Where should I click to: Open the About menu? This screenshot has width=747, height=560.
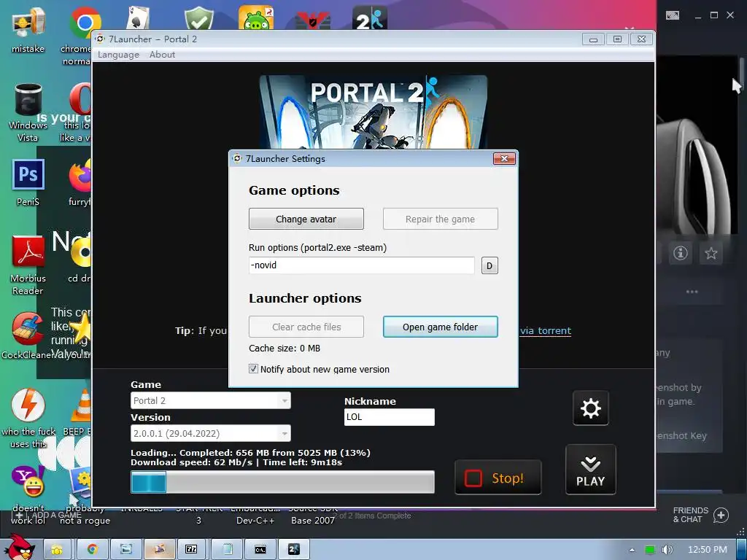(162, 55)
